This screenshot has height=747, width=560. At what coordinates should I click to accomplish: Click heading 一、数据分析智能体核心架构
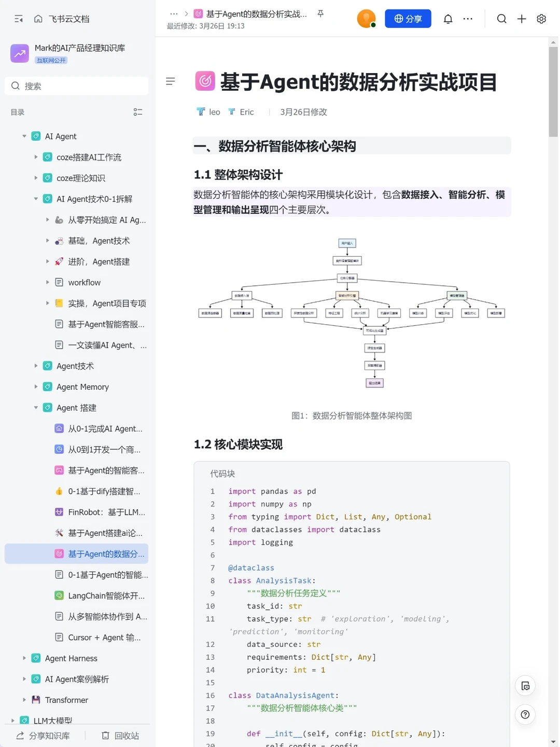click(x=274, y=146)
